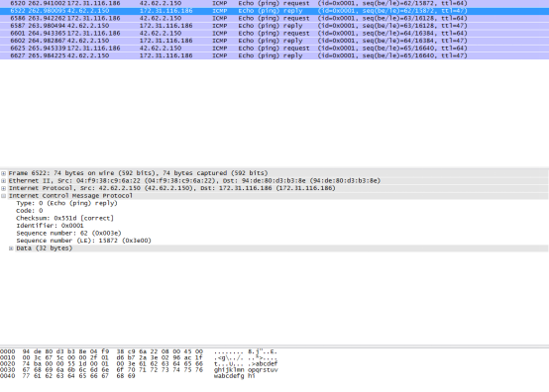Click hex dump row at offset 0040
This screenshot has height=392, width=549.
[128, 376]
